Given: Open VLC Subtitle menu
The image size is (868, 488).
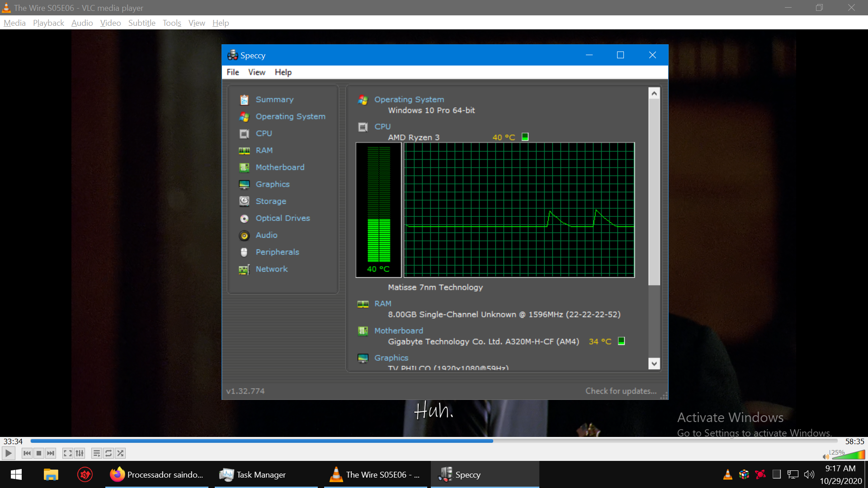Looking at the screenshot, I should coord(142,23).
